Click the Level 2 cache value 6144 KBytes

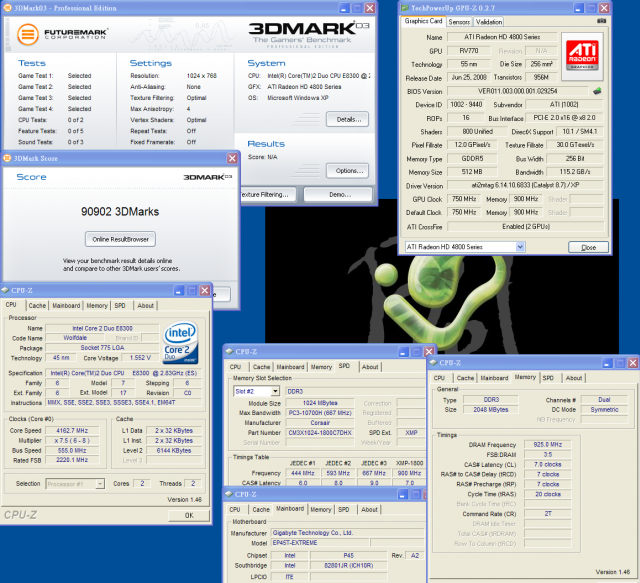point(174,450)
